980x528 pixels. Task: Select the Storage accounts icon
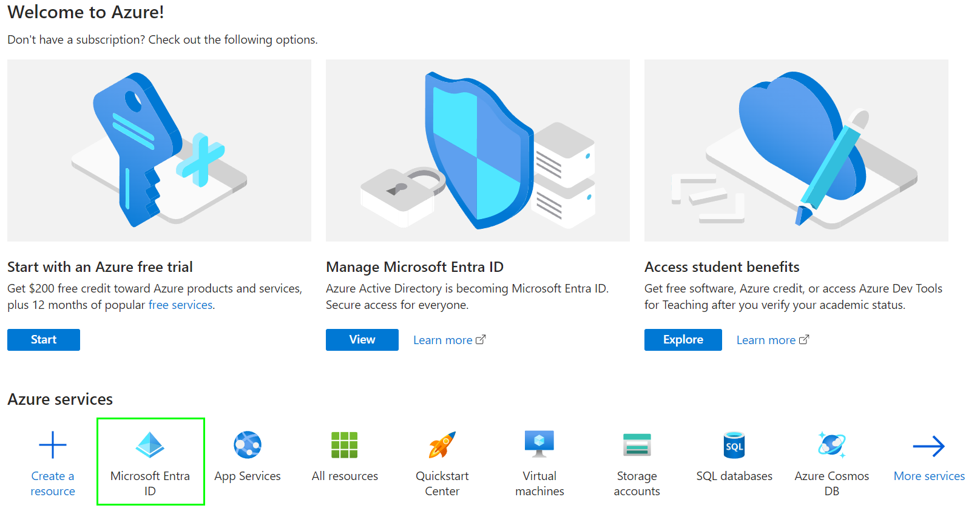[636, 445]
